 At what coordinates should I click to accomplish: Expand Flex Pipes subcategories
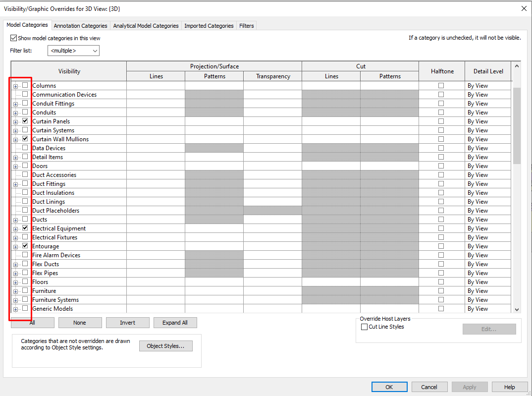(16, 274)
